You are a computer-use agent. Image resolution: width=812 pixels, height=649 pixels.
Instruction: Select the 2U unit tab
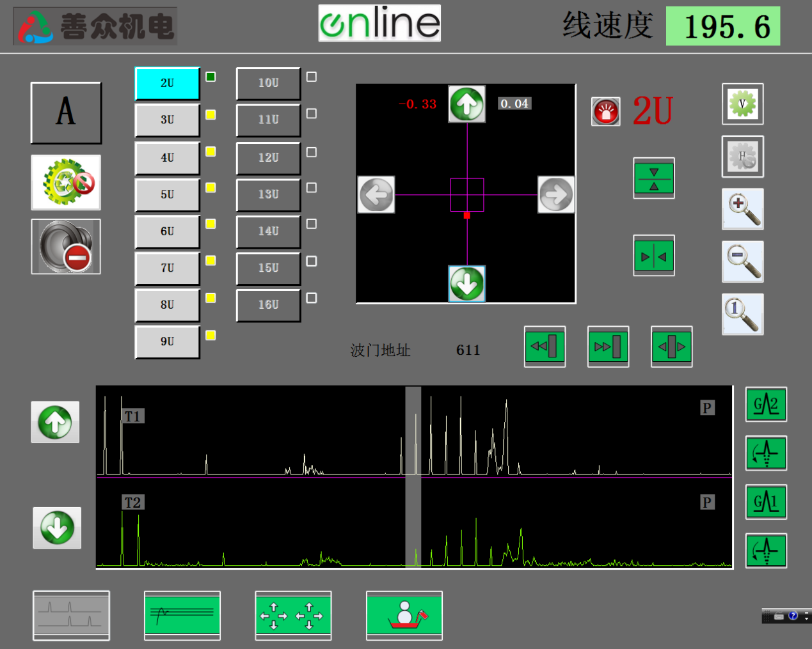click(x=167, y=83)
